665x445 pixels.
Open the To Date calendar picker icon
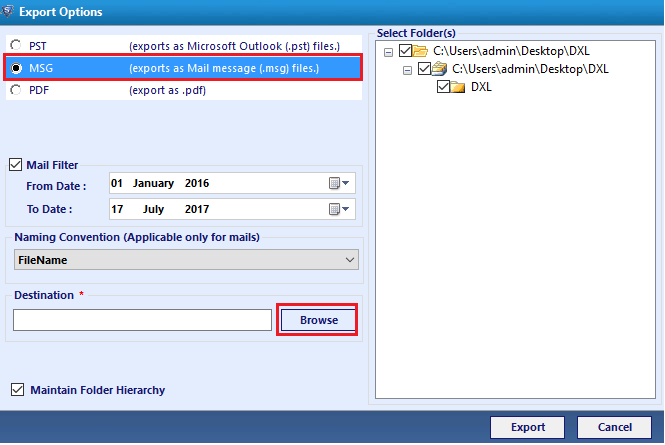click(336, 210)
